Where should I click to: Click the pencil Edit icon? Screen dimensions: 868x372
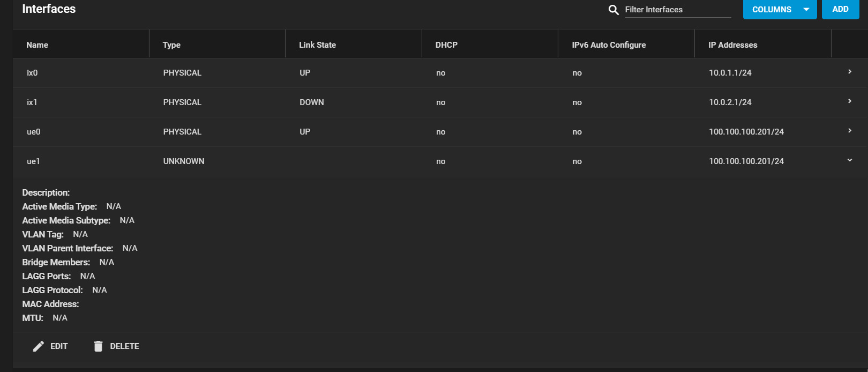pos(39,346)
